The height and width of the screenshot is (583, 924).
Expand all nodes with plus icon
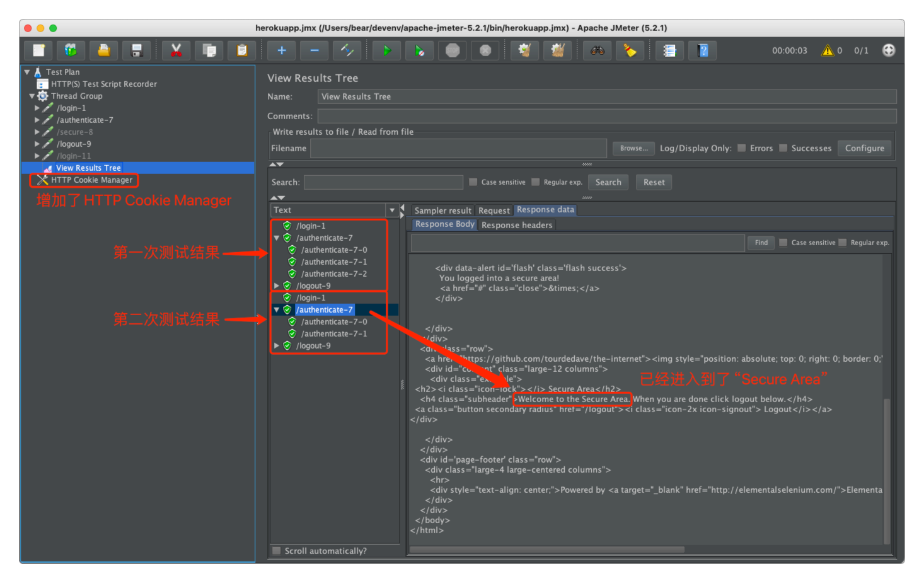[x=282, y=50]
